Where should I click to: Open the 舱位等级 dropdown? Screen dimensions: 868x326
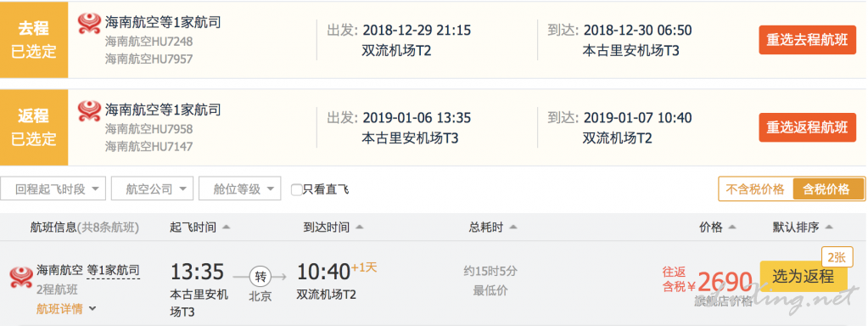click(239, 189)
